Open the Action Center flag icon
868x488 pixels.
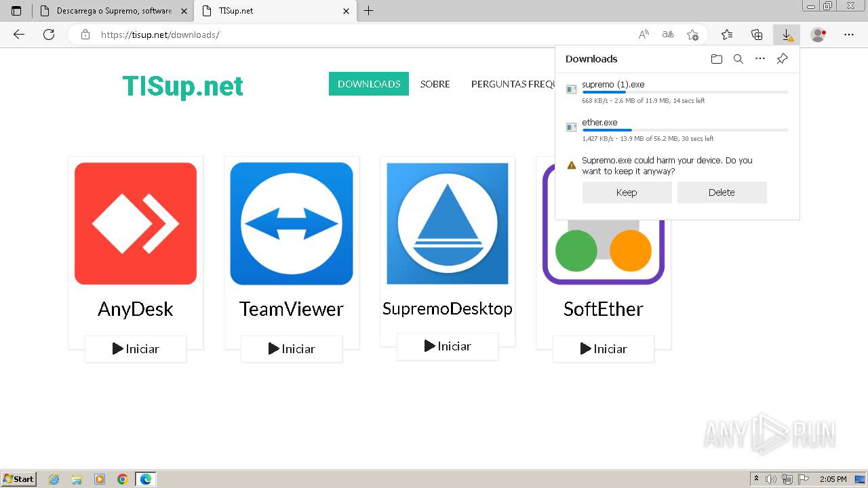click(804, 479)
